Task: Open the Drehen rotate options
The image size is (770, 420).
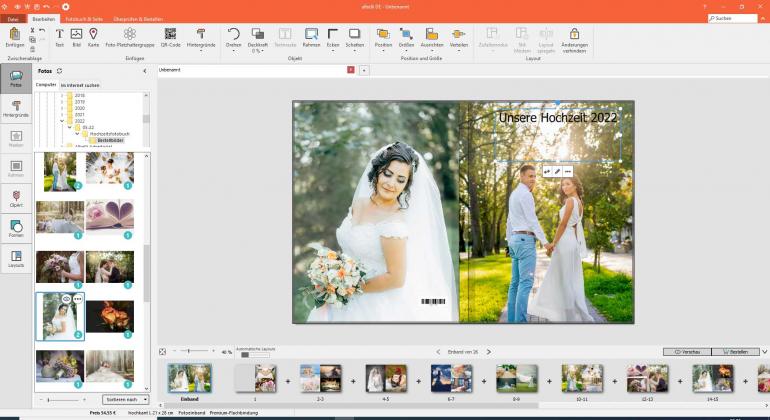Action: [x=233, y=39]
